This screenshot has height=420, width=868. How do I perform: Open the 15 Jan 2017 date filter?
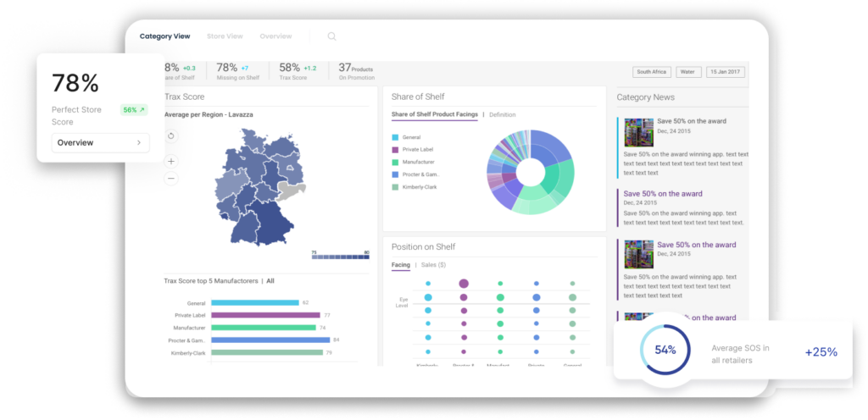726,72
